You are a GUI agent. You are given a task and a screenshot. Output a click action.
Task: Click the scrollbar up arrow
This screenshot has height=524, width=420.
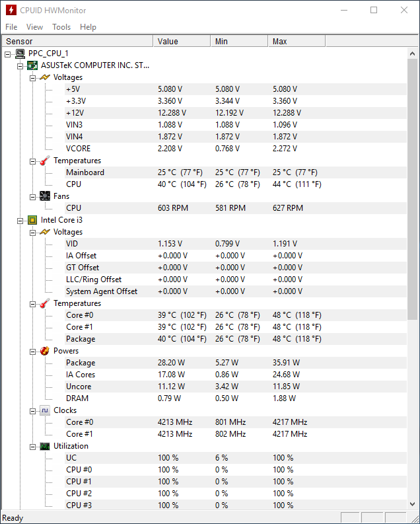click(412, 54)
